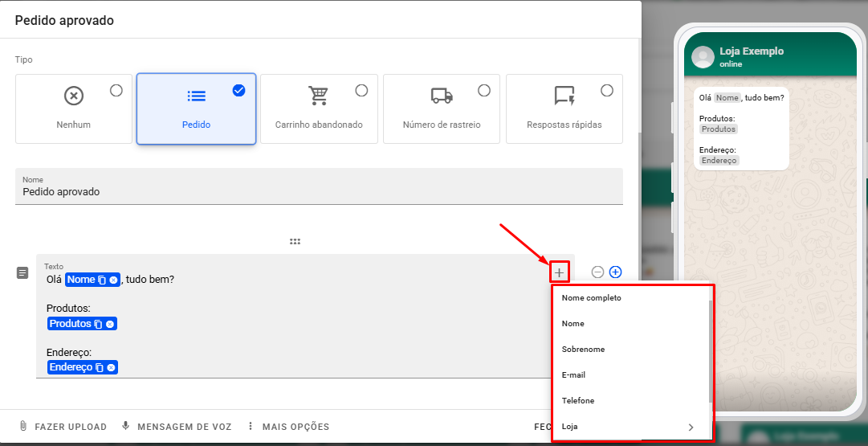Click the Nome input field

click(319, 192)
